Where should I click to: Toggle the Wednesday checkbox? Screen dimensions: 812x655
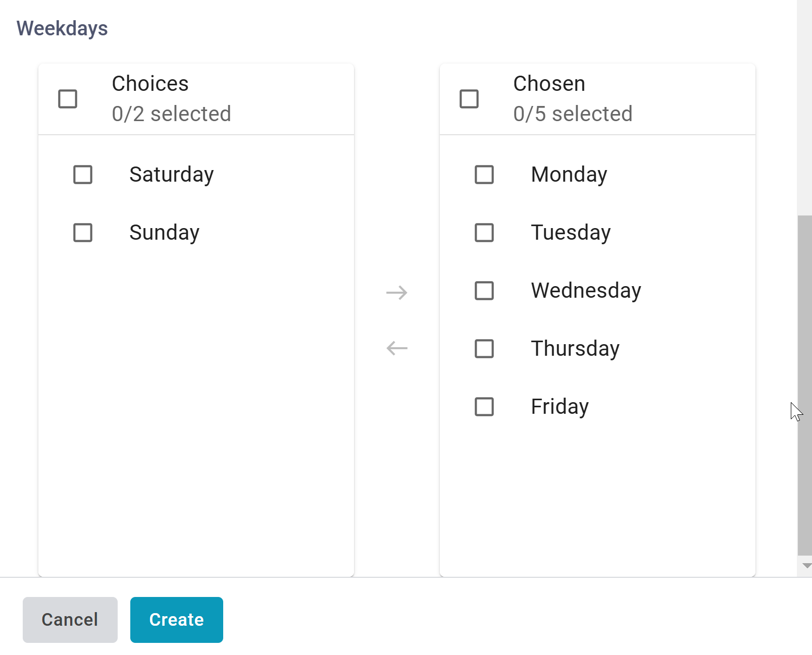tap(484, 291)
